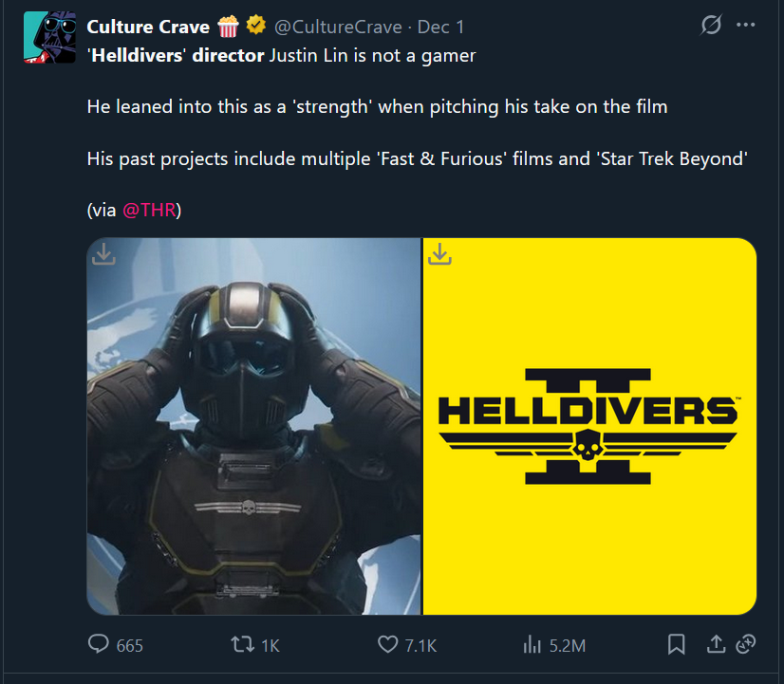Open the Helldivers II logo image
Image resolution: width=784 pixels, height=684 pixels.
coord(588,427)
